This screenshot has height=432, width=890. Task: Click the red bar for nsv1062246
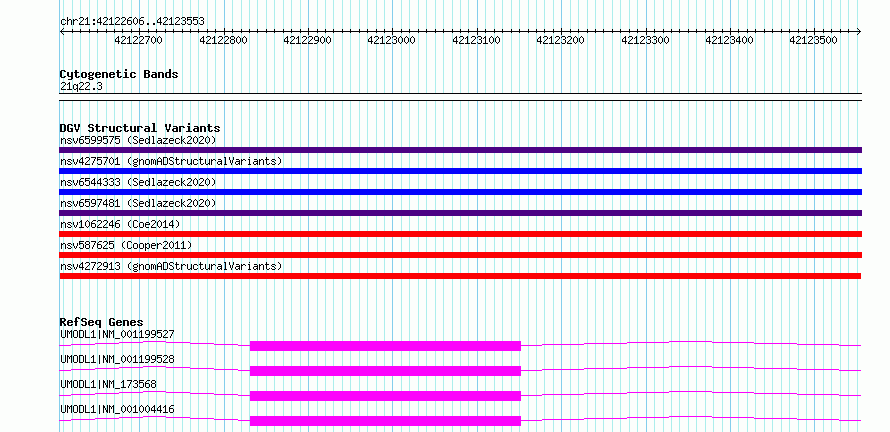(460, 234)
